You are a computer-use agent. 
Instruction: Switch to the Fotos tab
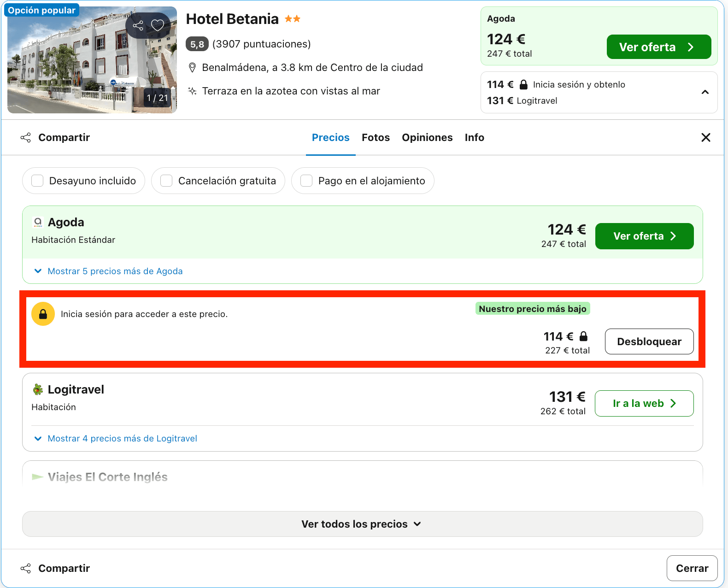click(x=376, y=137)
